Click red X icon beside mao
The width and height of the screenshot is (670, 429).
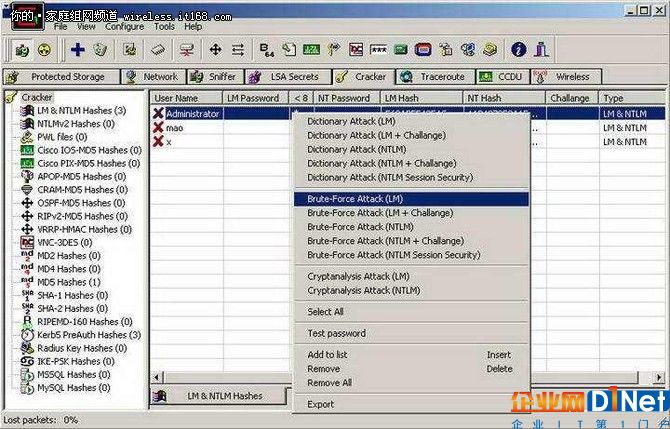pos(159,127)
